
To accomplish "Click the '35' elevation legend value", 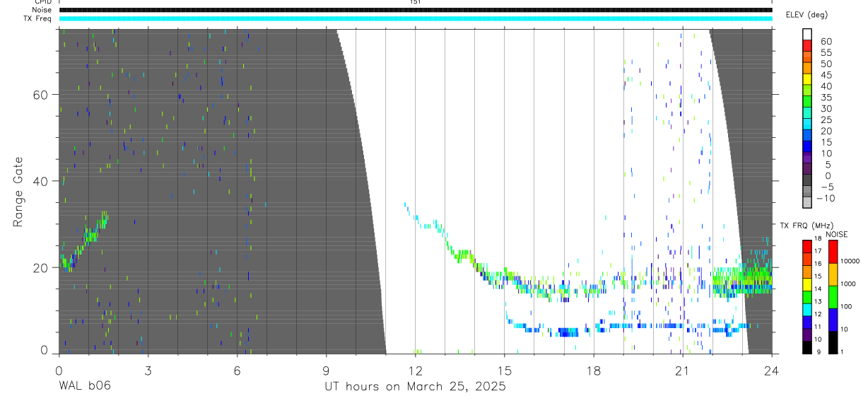I will [x=826, y=97].
